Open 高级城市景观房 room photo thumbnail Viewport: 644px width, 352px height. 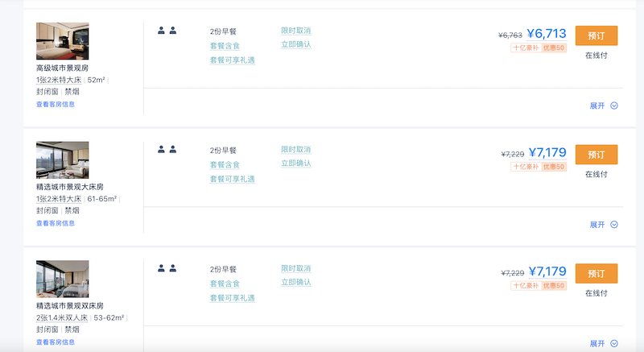pyautogui.click(x=63, y=41)
